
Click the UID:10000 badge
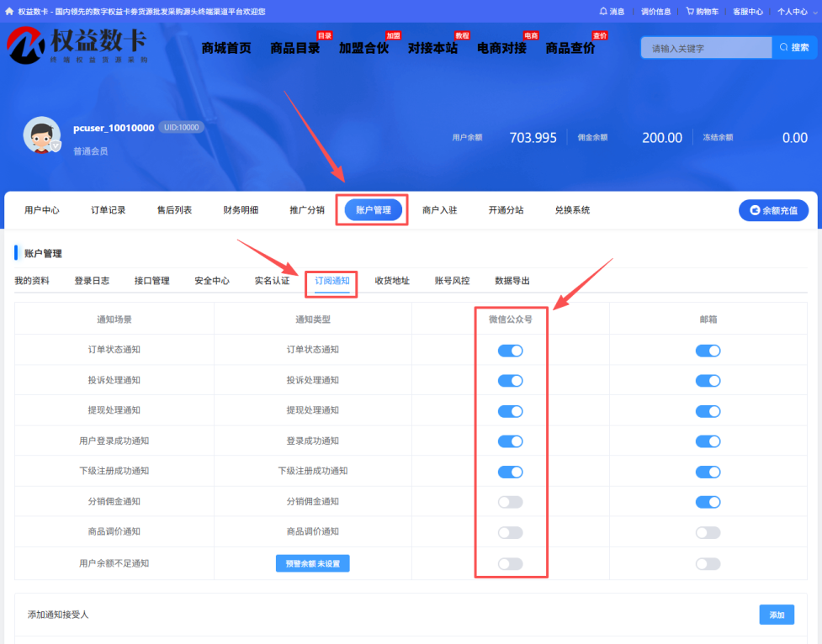[182, 127]
